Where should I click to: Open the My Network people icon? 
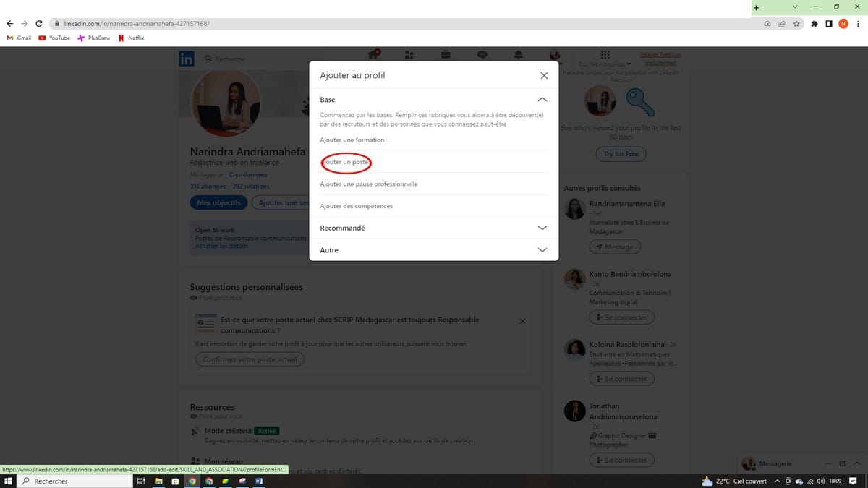409,55
